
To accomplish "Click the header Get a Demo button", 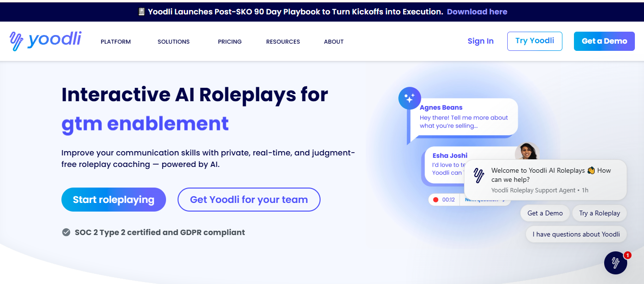I will (x=604, y=41).
